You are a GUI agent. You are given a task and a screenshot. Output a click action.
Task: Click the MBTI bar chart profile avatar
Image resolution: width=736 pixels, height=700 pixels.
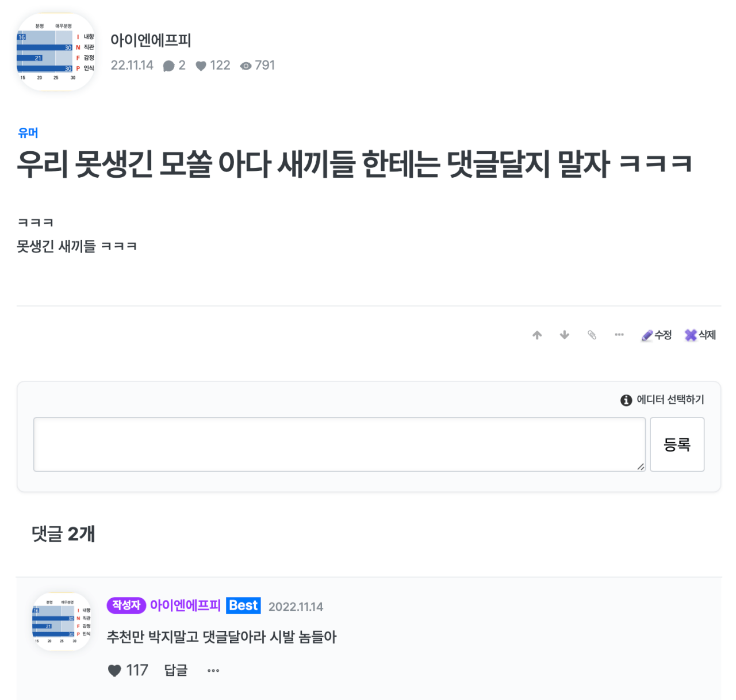tap(55, 52)
